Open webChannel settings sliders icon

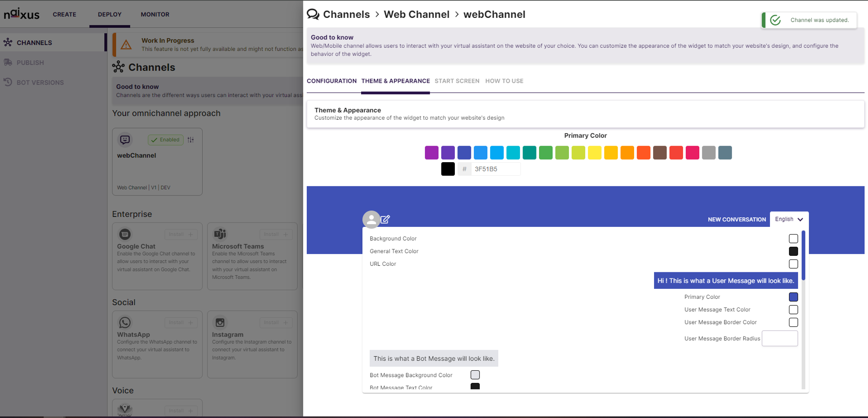pos(191,140)
